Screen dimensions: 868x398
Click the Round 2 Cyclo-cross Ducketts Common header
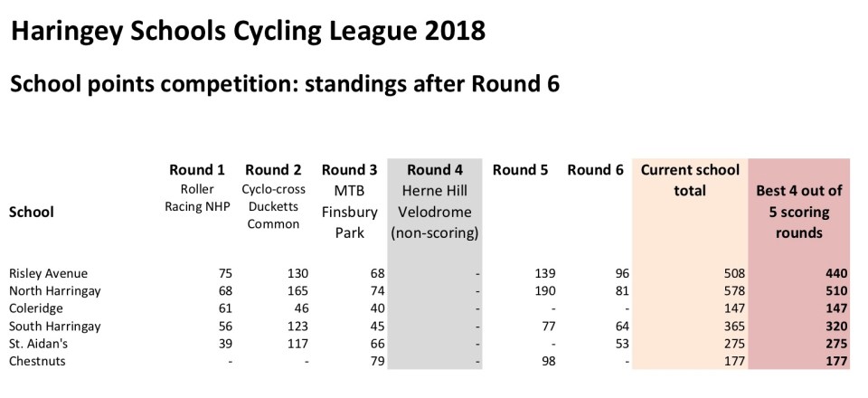coord(273,197)
